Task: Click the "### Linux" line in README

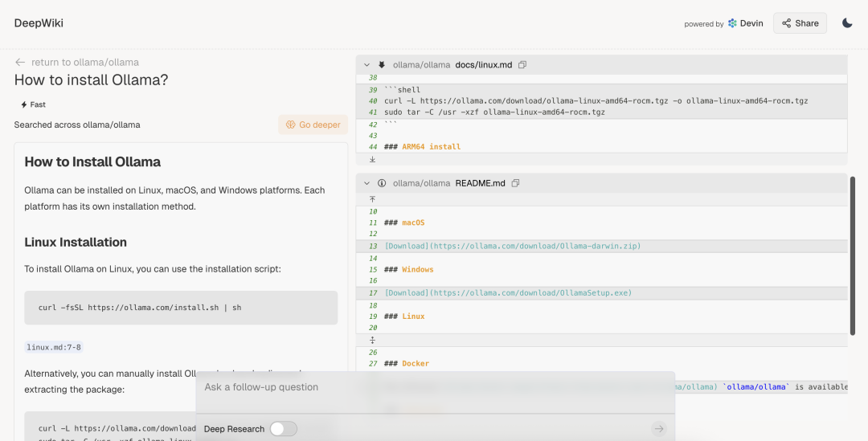Action: tap(404, 316)
